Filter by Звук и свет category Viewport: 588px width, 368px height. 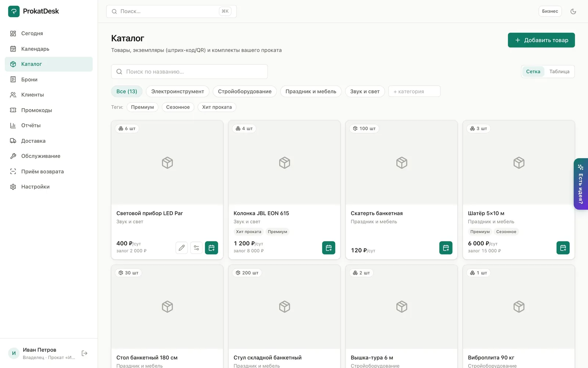click(365, 92)
